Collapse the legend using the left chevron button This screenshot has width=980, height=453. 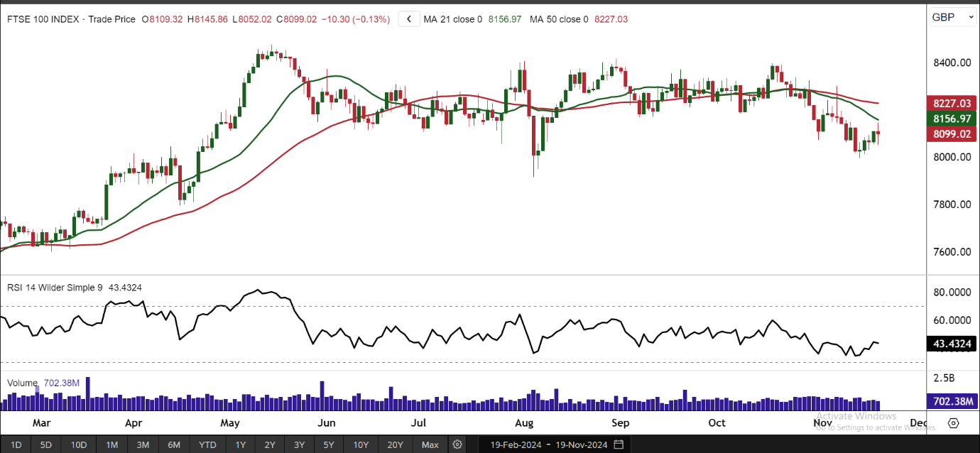click(408, 19)
